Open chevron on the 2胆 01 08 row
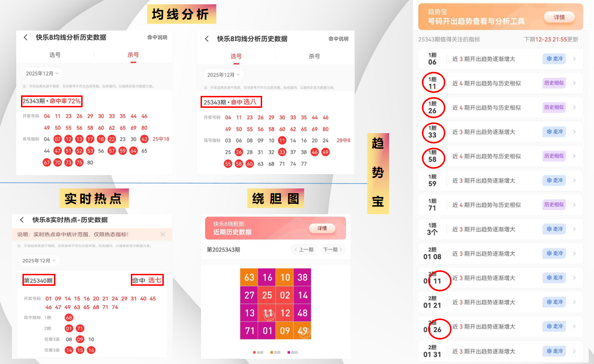Viewport: 594px width, 364px height. coord(574,253)
